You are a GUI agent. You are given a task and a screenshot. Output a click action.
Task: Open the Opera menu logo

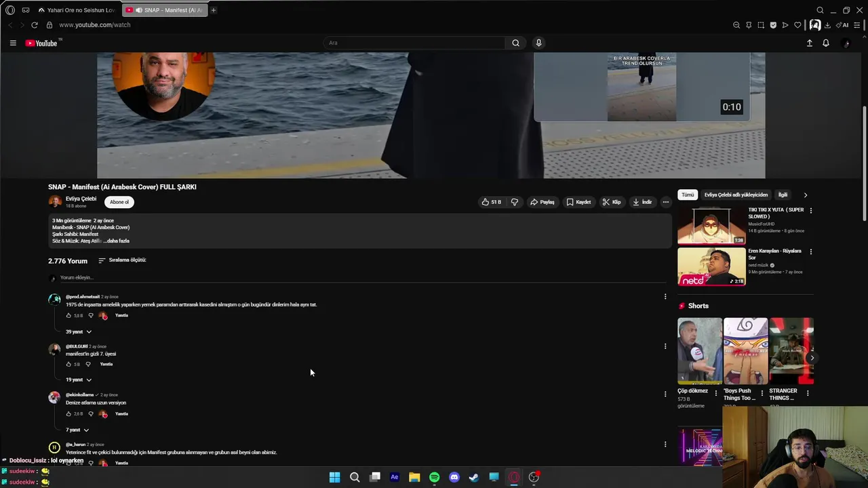coord(9,10)
